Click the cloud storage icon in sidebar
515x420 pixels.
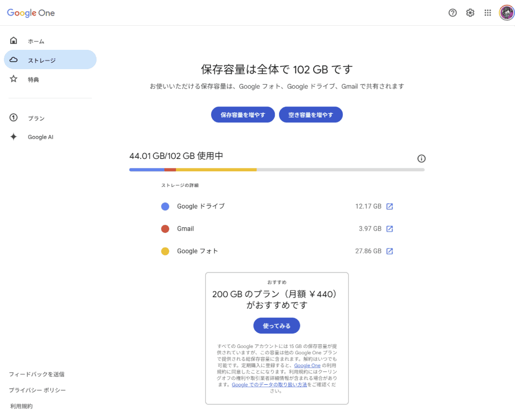coord(14,60)
